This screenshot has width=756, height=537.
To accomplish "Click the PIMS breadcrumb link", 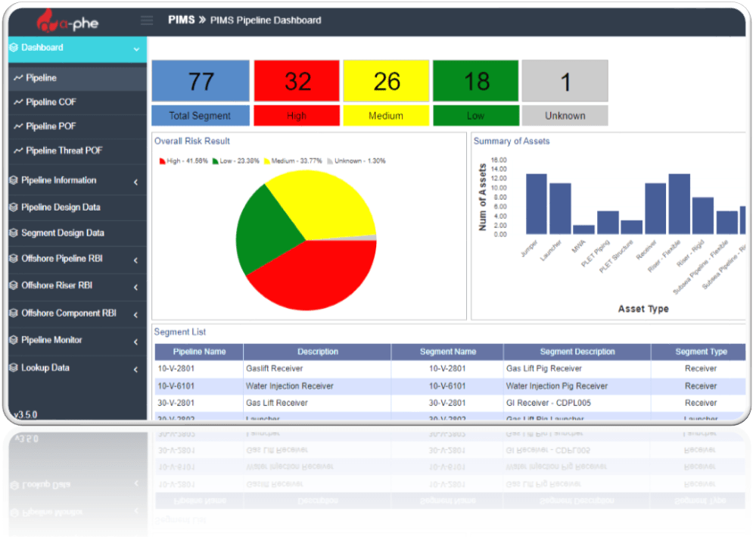I will click(x=182, y=20).
